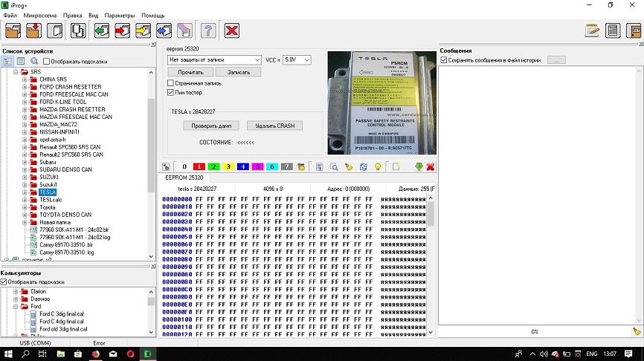Open the Вид menu
This screenshot has width=644, height=361.
(x=93, y=15)
